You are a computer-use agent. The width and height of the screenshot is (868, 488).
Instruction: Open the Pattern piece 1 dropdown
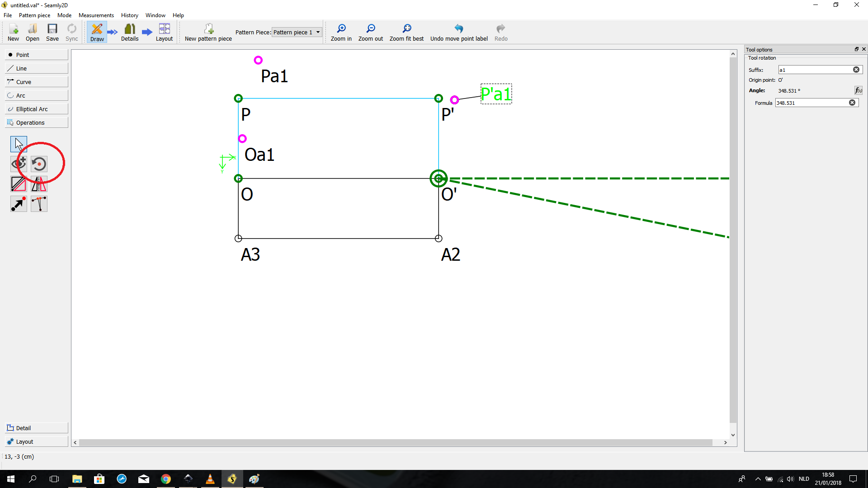pos(297,32)
